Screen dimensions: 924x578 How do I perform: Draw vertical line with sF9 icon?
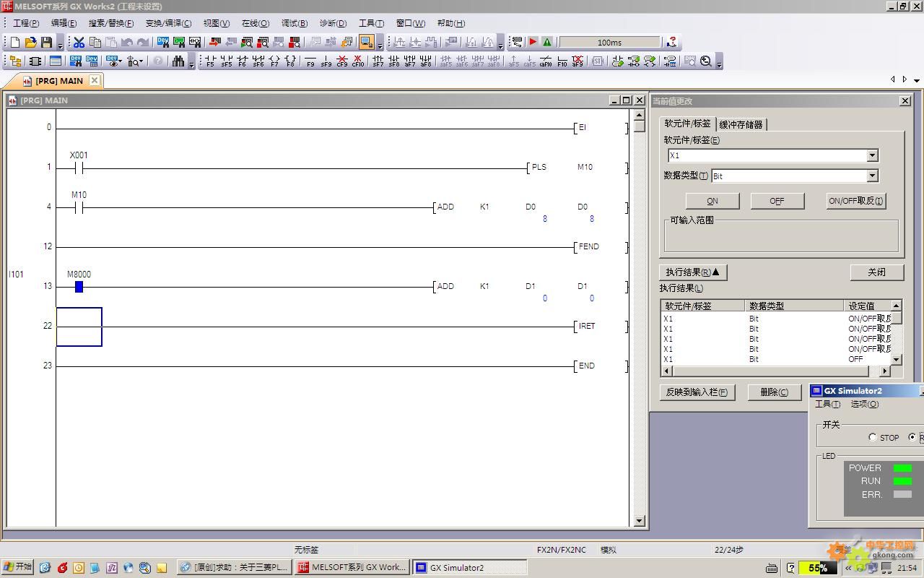click(x=326, y=61)
